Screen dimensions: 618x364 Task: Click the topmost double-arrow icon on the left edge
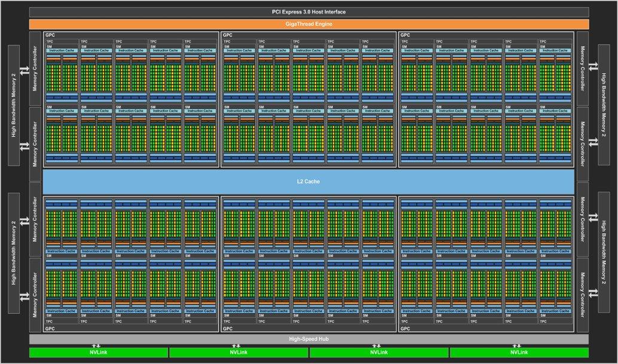(x=25, y=71)
